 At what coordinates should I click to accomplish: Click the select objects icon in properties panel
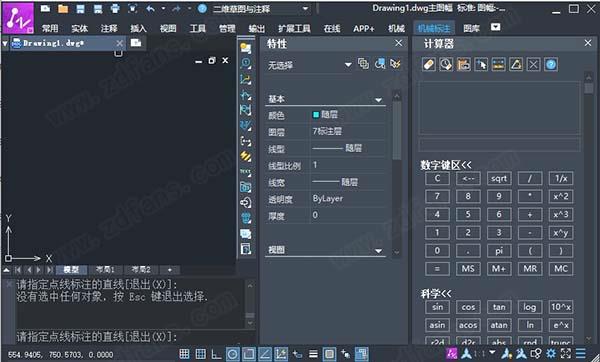tap(379, 64)
